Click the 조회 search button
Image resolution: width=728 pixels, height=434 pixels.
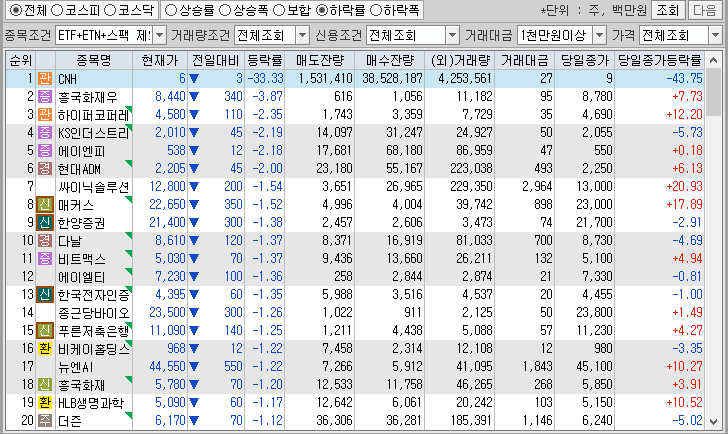tap(667, 10)
